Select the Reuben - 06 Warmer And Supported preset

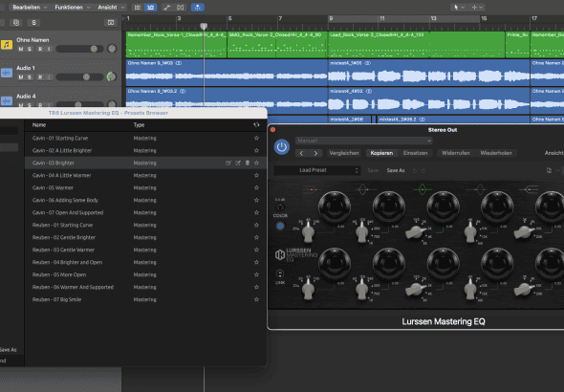pyautogui.click(x=145, y=287)
